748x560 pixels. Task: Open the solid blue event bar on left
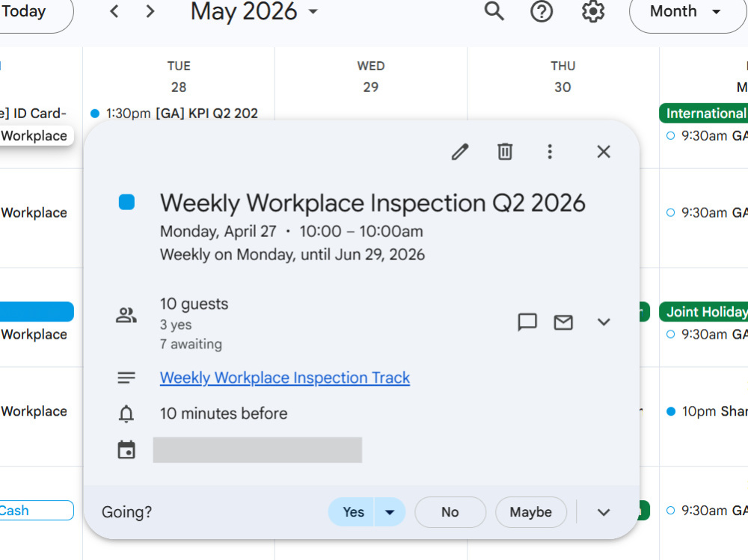(x=37, y=312)
